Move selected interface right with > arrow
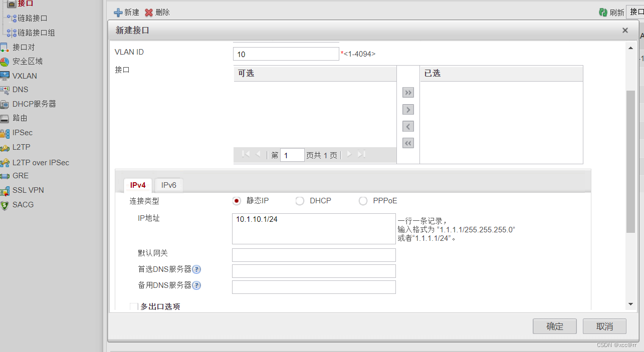The width and height of the screenshot is (644, 352). pos(408,110)
